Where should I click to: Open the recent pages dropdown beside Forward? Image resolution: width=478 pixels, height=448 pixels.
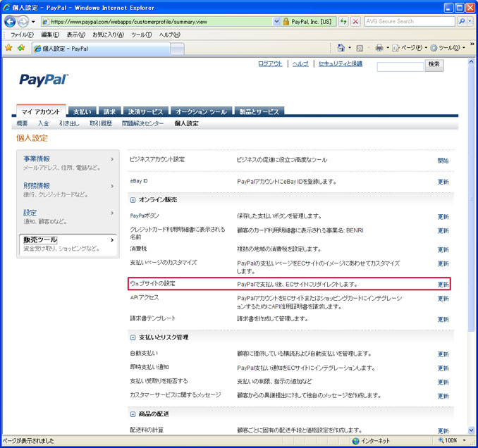pyautogui.click(x=33, y=22)
